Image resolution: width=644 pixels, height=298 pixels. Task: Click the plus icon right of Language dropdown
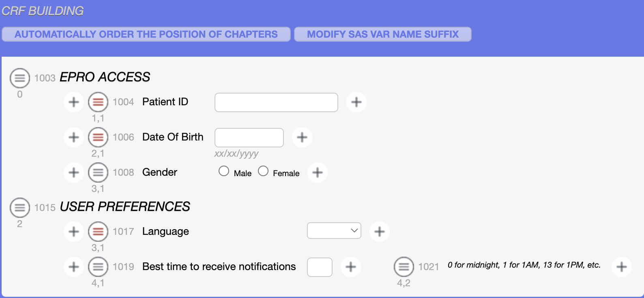tap(380, 232)
